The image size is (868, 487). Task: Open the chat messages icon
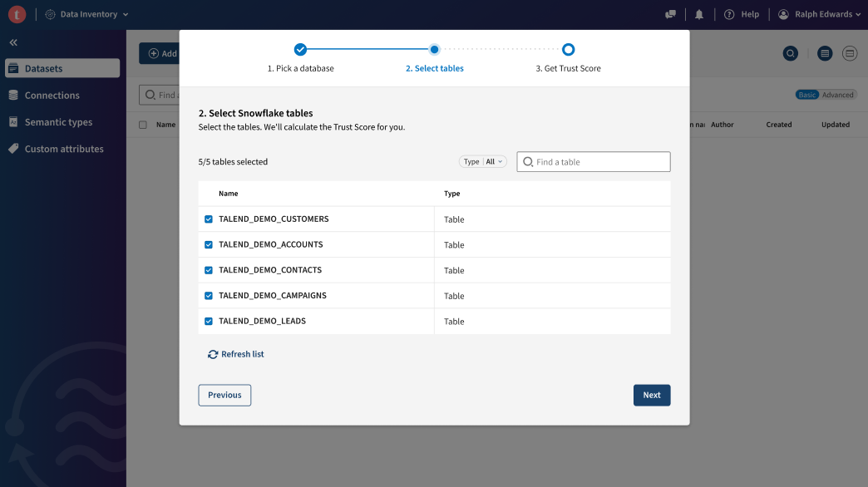coord(671,14)
